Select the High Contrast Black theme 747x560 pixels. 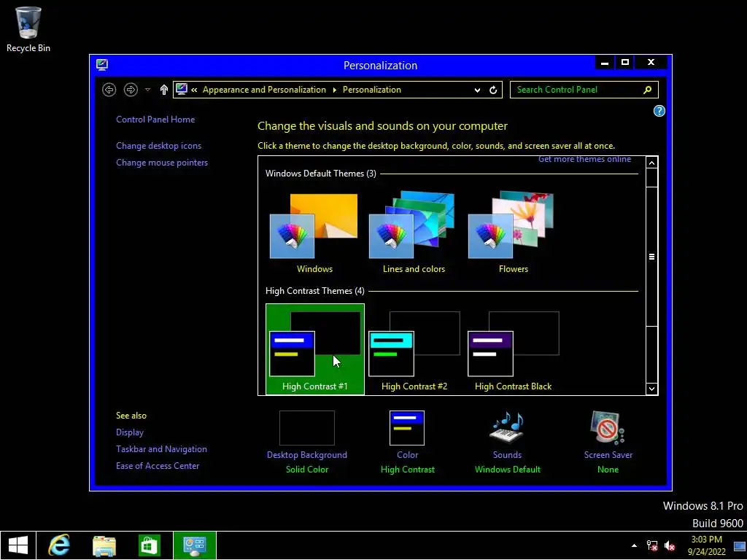513,349
